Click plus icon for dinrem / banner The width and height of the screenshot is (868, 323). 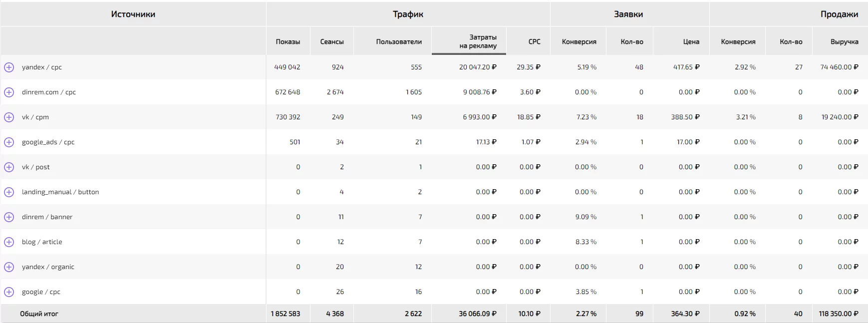pyautogui.click(x=9, y=217)
